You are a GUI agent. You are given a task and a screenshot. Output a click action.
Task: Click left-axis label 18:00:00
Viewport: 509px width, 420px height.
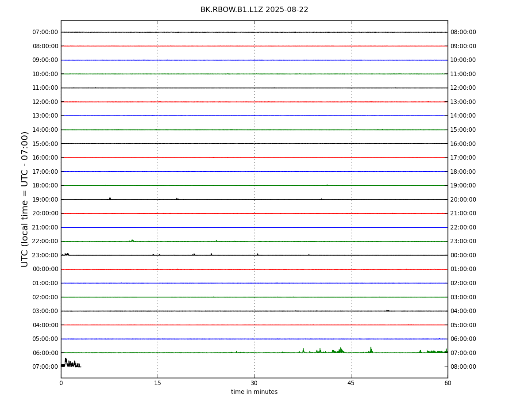coord(46,186)
